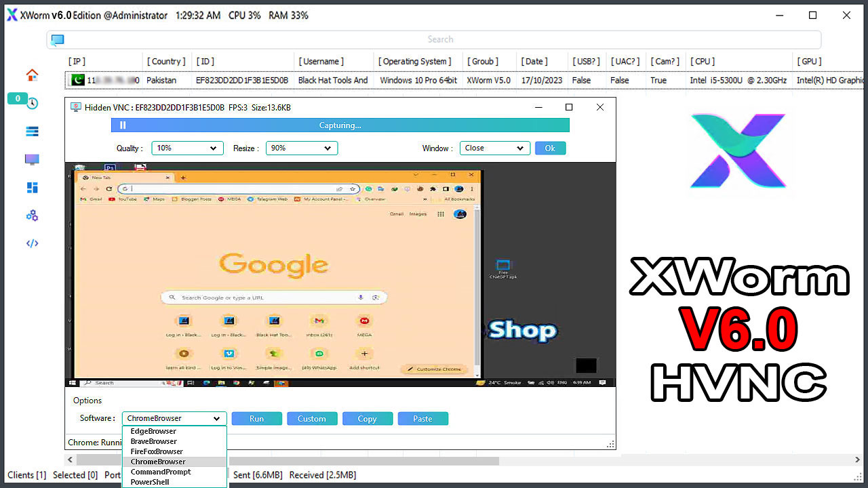The width and height of the screenshot is (868, 488).
Task: Open XWorm settings gears icon
Action: pos(32,216)
